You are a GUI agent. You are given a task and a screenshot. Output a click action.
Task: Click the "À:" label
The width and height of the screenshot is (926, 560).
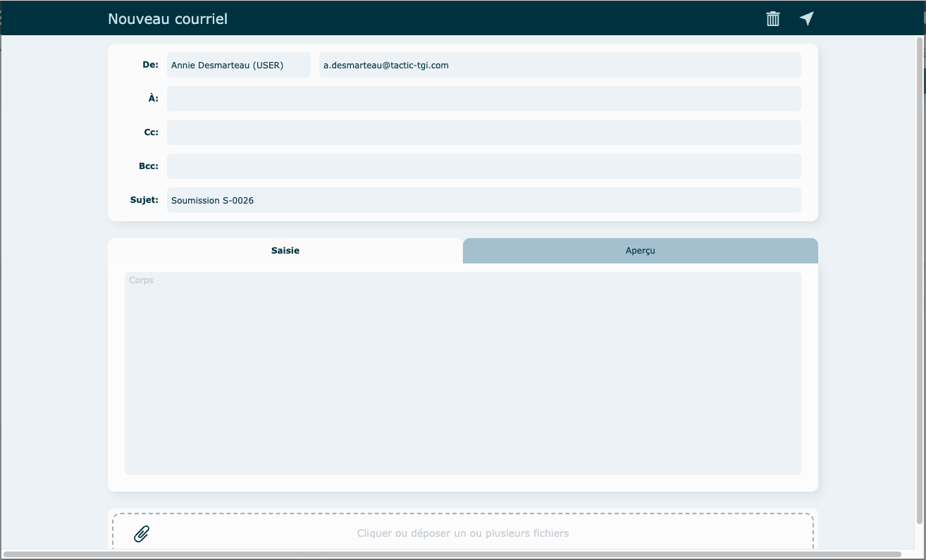click(153, 99)
